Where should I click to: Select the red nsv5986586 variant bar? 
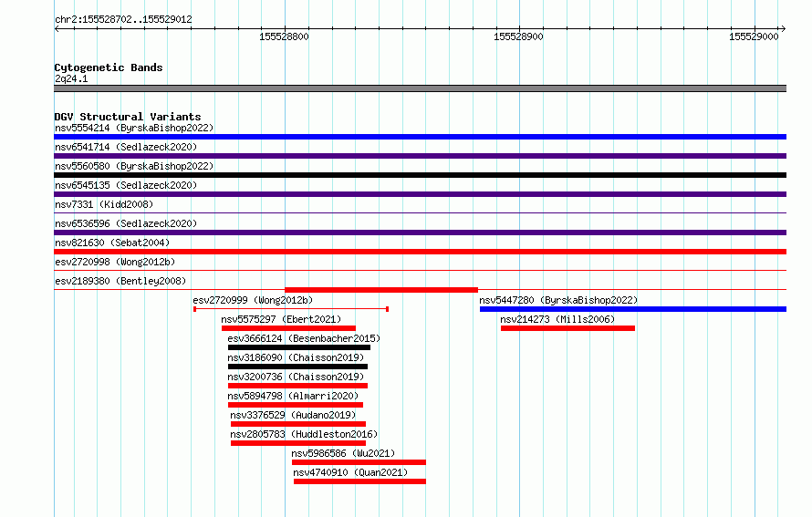(359, 462)
